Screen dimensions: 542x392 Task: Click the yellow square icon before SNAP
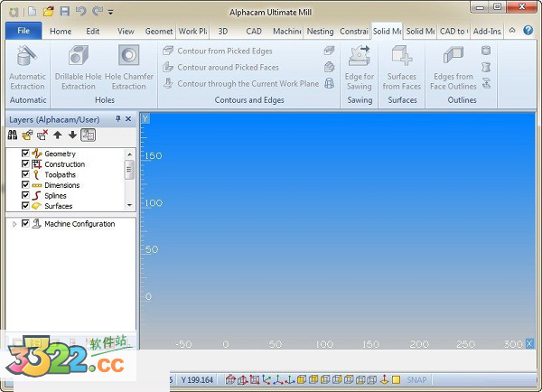(x=397, y=380)
